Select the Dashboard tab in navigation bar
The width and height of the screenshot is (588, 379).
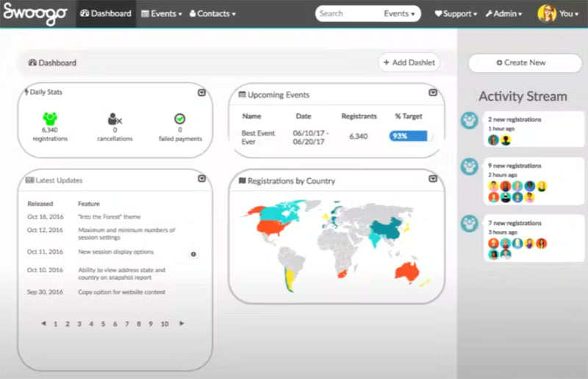[106, 14]
